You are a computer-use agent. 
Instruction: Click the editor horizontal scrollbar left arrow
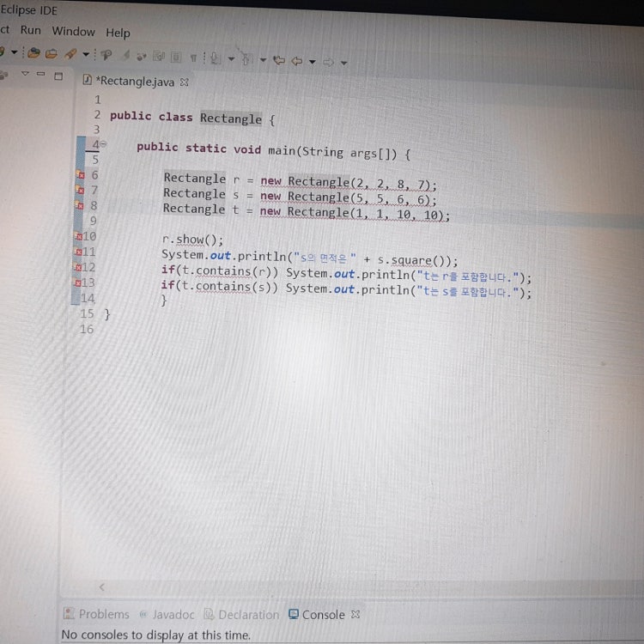[x=101, y=586]
